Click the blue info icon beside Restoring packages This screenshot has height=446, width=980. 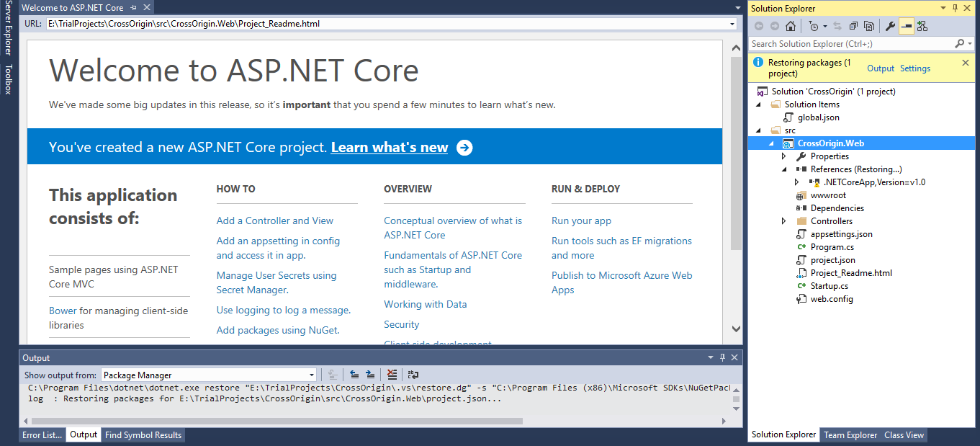[758, 63]
